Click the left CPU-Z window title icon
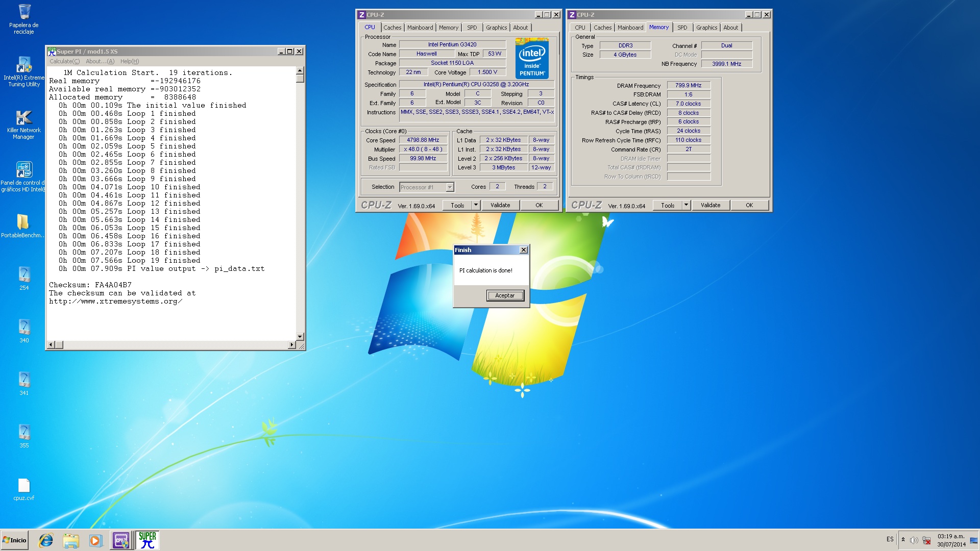980x551 pixels. [361, 15]
